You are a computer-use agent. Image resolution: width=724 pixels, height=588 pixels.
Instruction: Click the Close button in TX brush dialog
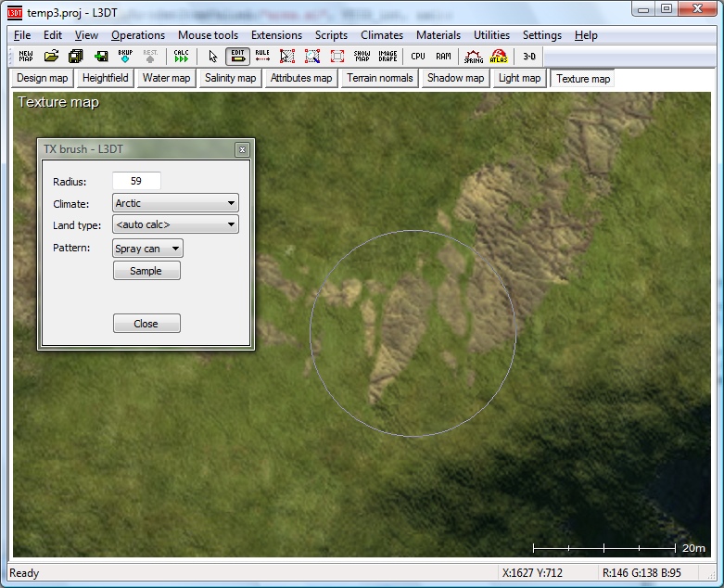(146, 324)
